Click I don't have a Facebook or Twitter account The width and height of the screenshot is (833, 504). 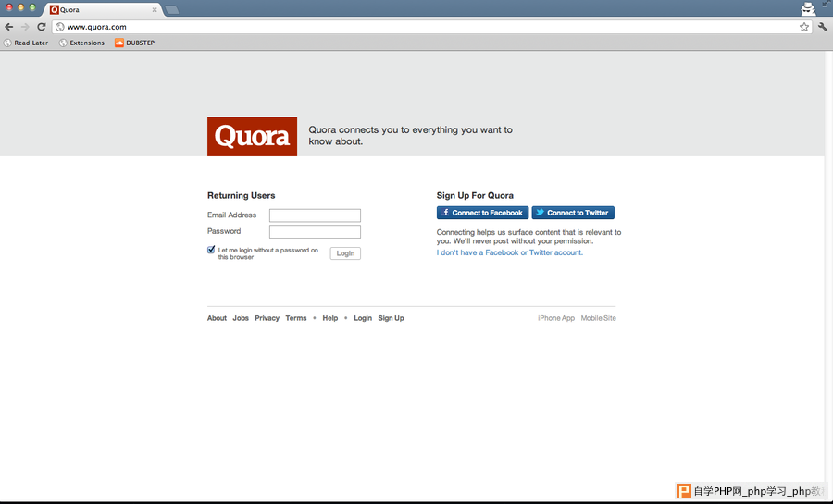coord(509,252)
